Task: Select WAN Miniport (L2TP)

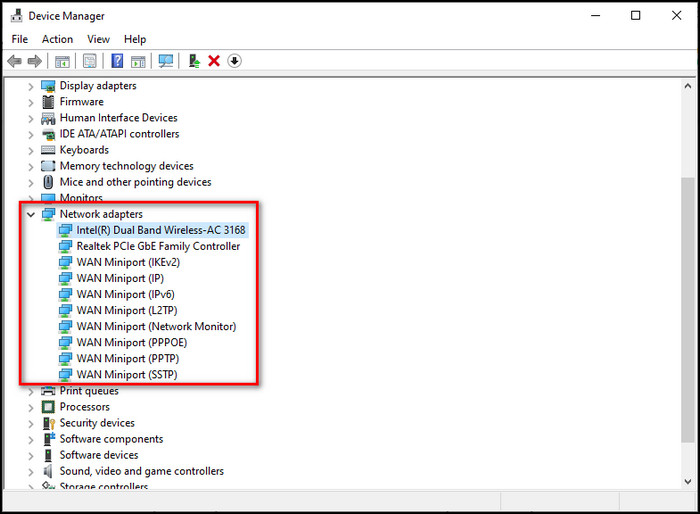Action: (x=127, y=310)
